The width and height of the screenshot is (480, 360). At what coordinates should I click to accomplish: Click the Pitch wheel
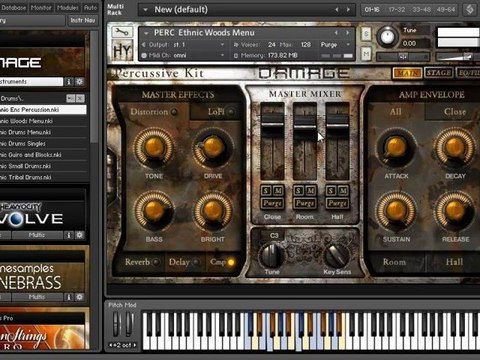pos(116,324)
